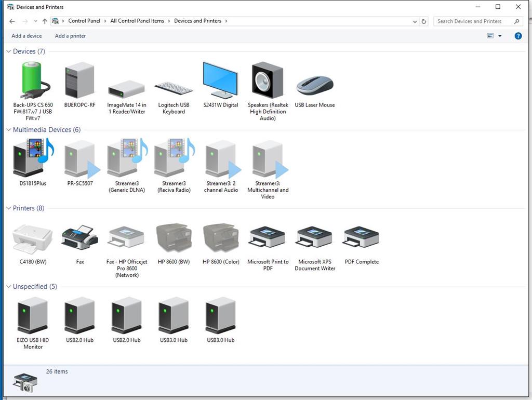Select the Fax machine icon
Image resolution: width=532 pixels, height=400 pixels.
pos(79,237)
